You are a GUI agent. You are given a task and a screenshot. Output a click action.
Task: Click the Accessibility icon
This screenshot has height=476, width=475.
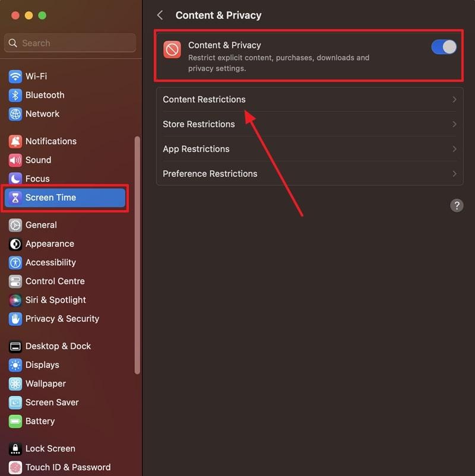(15, 262)
